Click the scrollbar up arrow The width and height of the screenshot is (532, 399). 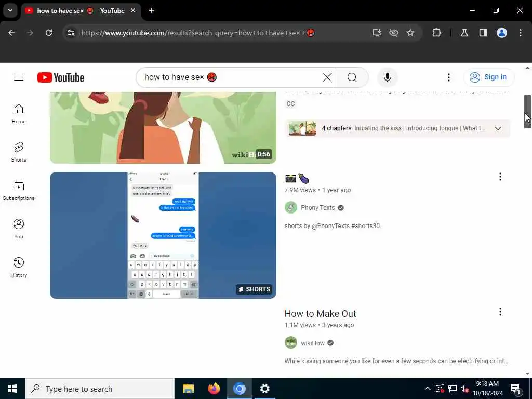tap(527, 68)
